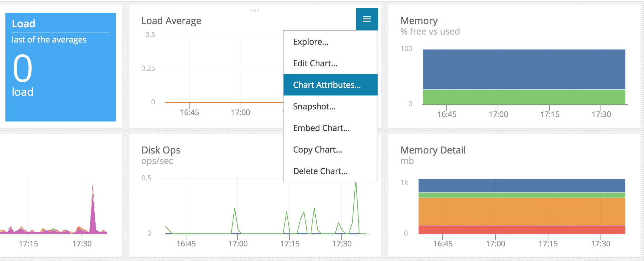Pick Copy Chart... from the menu
This screenshot has height=261, width=644.
(331, 150)
